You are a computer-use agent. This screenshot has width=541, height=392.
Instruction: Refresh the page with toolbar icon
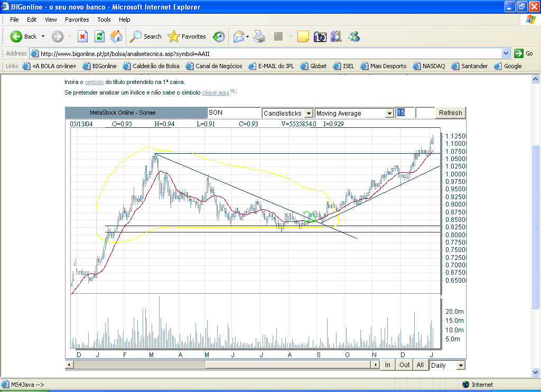pos(99,36)
